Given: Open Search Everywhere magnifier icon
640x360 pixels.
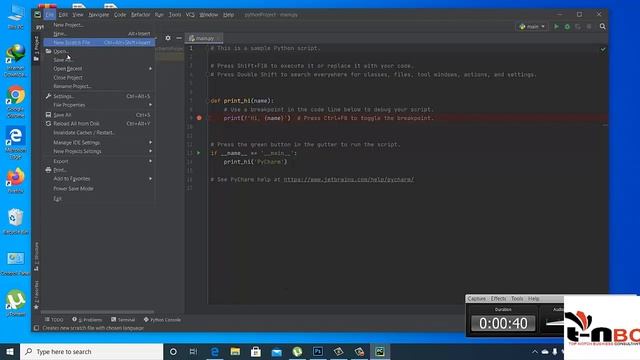Looking at the screenshot, I should pyautogui.click(x=602, y=27).
